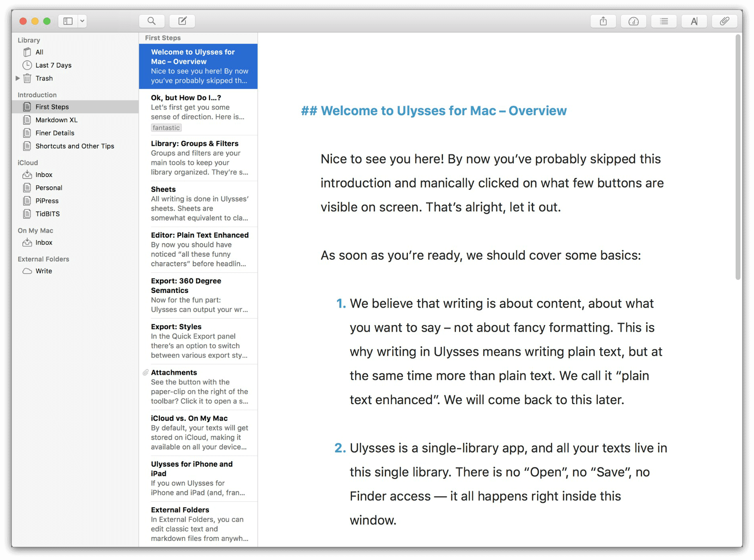
Task: Select All in the Library section
Action: (x=39, y=52)
